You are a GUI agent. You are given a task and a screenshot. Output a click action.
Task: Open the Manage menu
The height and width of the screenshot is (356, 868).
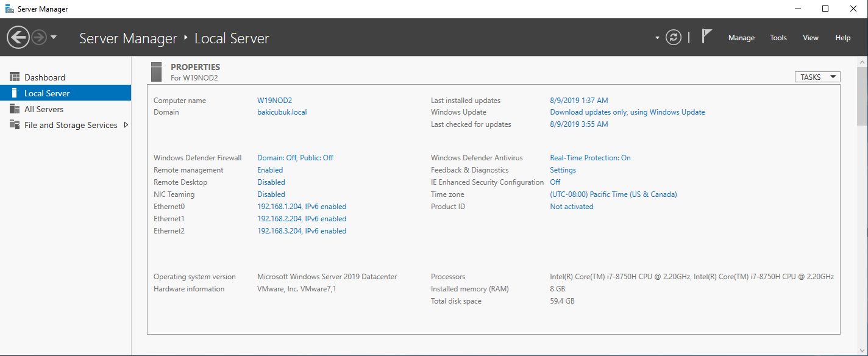point(741,38)
